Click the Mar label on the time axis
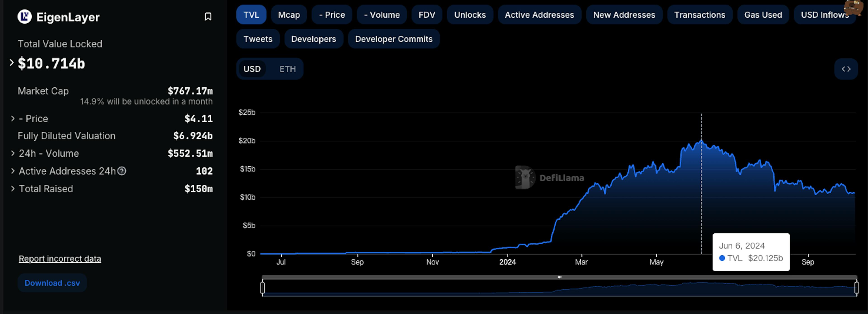This screenshot has height=314, width=868. pos(581,262)
